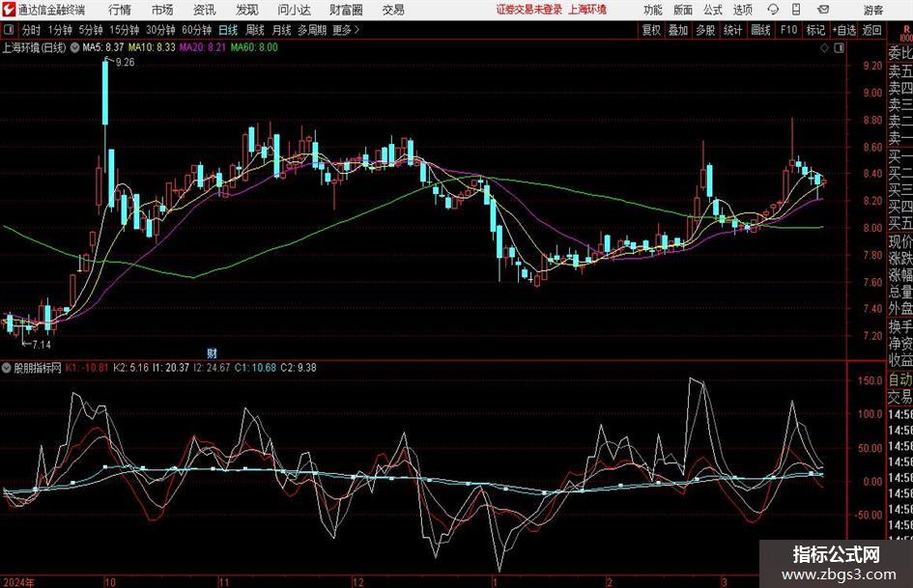
Task: Click the 财 finance marker on chart
Action: click(212, 352)
